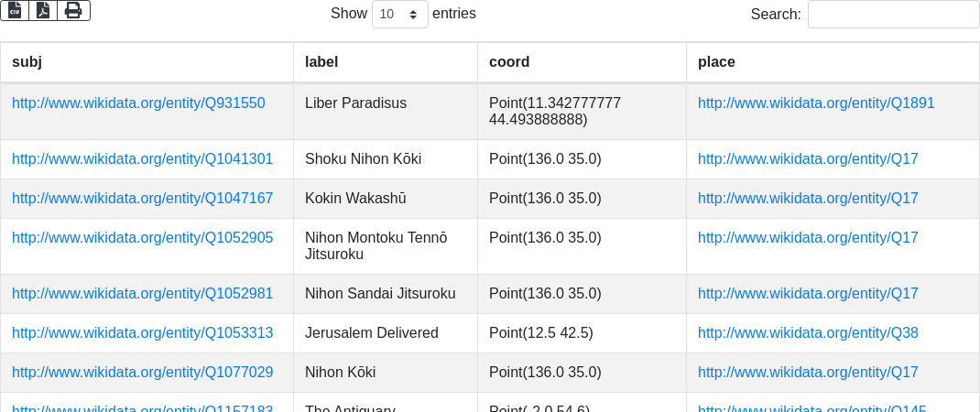The height and width of the screenshot is (412, 980).
Task: Open the Q1041301 entity link
Action: (x=143, y=159)
